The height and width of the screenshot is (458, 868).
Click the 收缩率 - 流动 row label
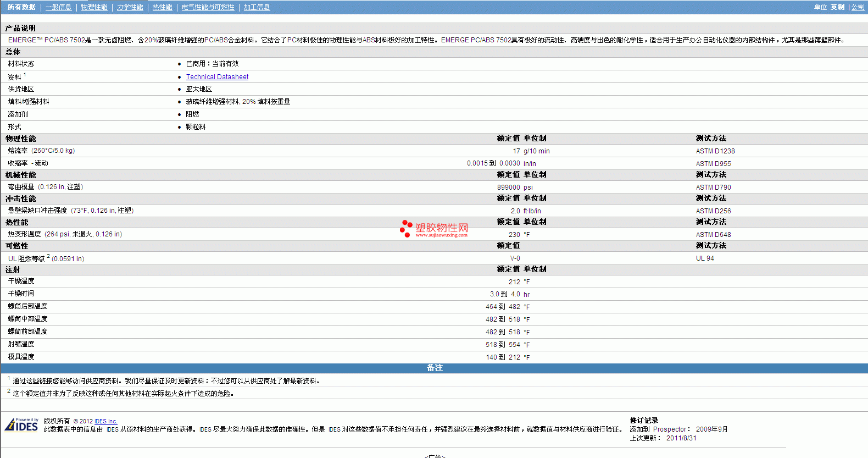pyautogui.click(x=28, y=163)
